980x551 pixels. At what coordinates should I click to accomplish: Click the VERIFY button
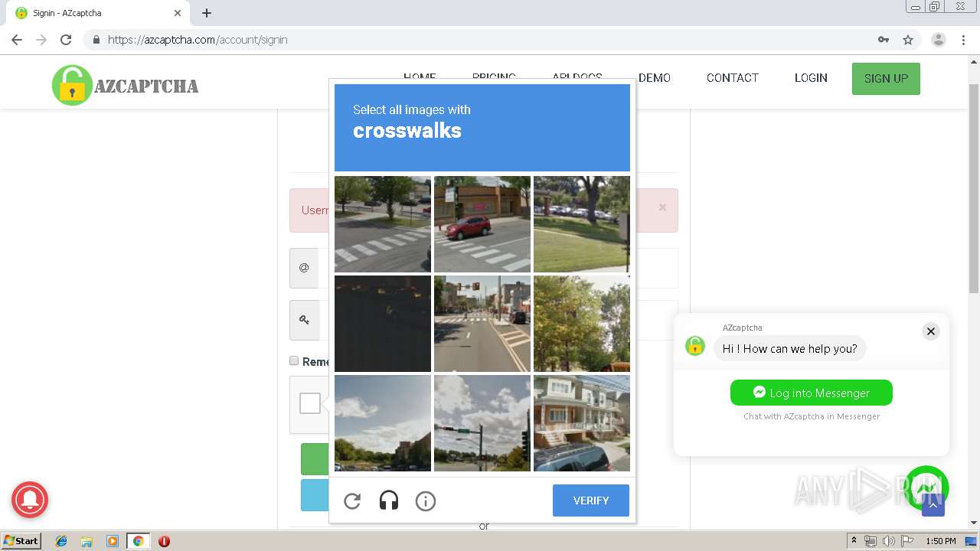click(591, 500)
